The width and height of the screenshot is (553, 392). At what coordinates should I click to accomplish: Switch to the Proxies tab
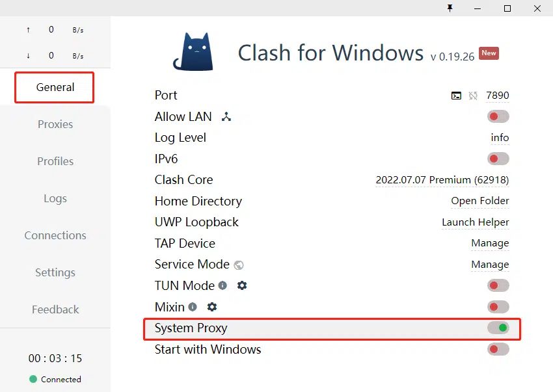click(x=55, y=124)
